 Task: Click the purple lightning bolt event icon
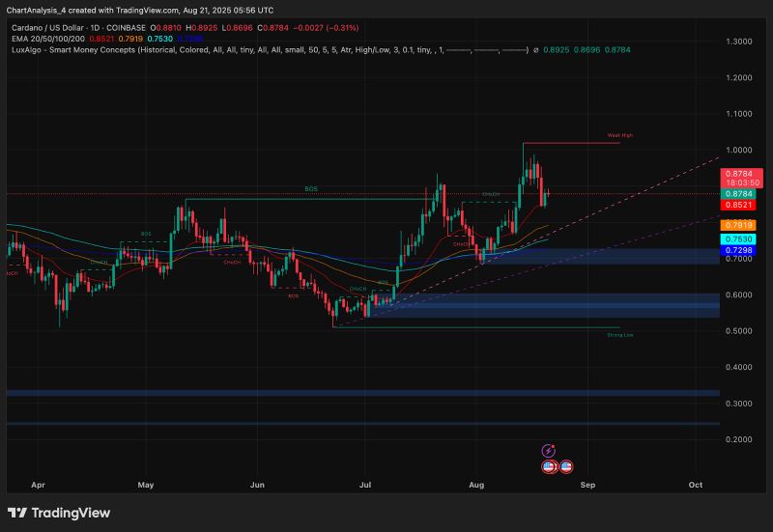549,450
